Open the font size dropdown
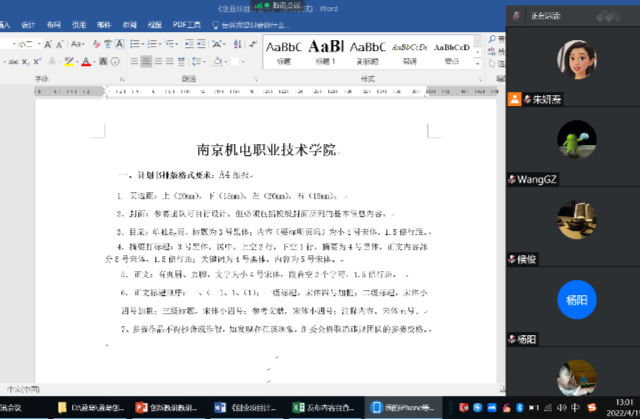This screenshot has width=640, height=420. [37, 45]
